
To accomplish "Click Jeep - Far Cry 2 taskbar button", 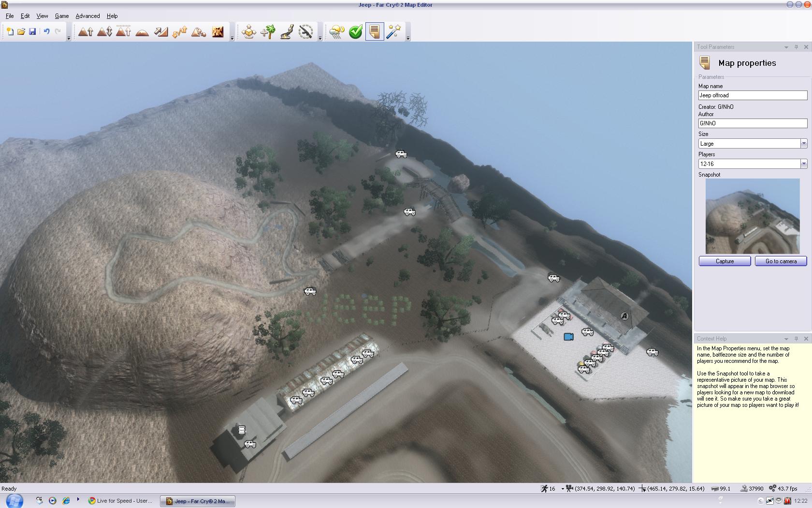I will (x=198, y=501).
